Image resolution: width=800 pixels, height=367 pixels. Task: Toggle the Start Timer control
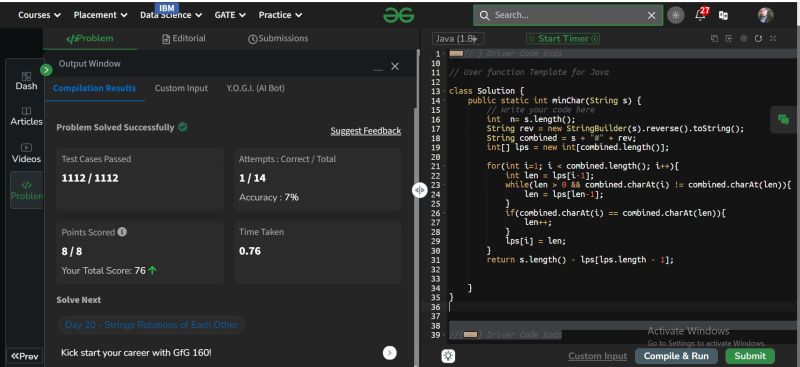click(x=563, y=39)
